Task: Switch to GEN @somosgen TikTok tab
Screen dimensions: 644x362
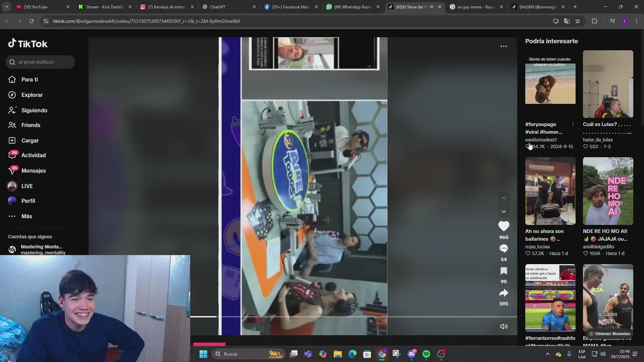Action: pyautogui.click(x=538, y=7)
